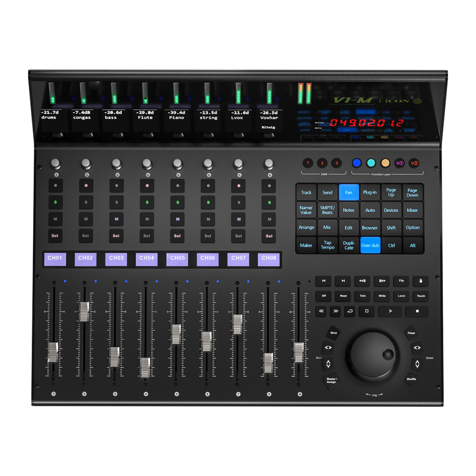This screenshot has width=476, height=476.
Task: Select channel 6 using its Sel button
Action: tap(208, 236)
